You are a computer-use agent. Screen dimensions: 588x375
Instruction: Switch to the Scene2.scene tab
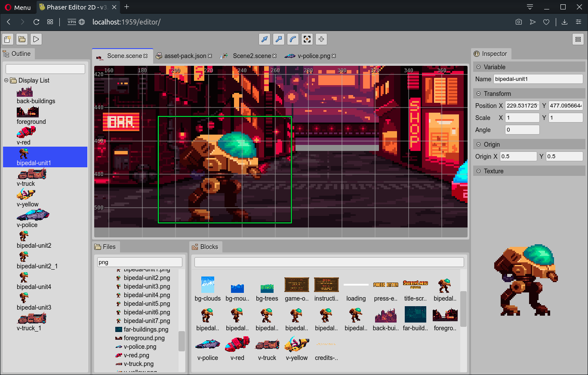click(x=251, y=56)
